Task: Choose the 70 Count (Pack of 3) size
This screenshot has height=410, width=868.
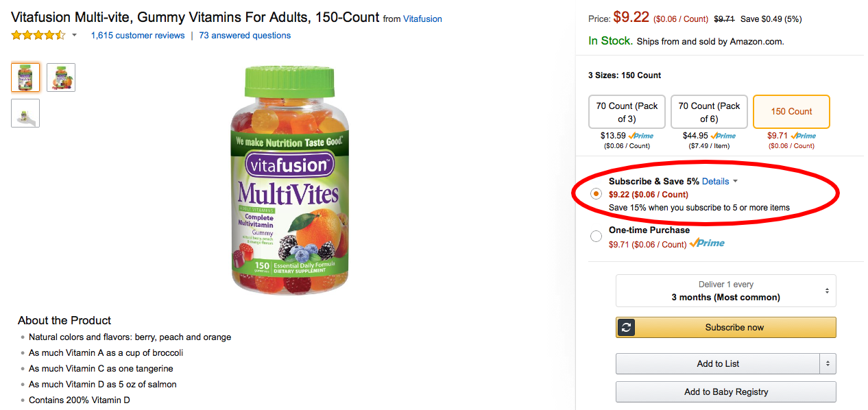Action: click(627, 112)
